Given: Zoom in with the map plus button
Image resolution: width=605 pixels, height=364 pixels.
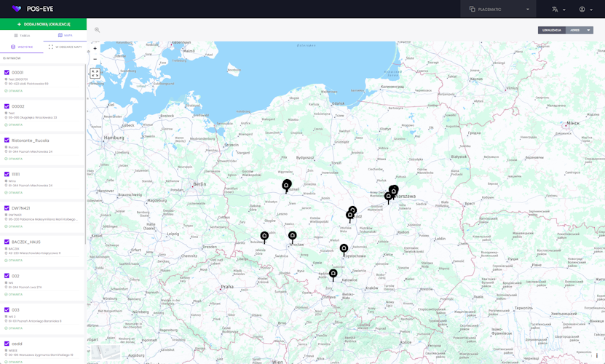Looking at the screenshot, I should pos(95,49).
